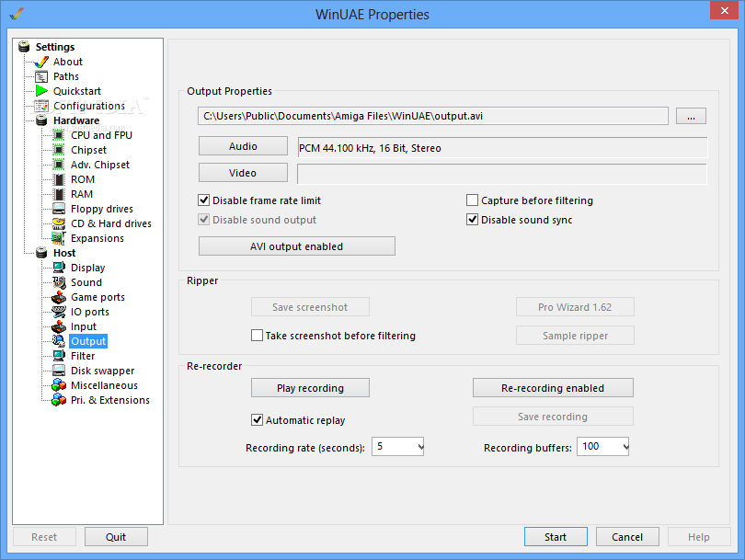Click the Miscellaneous cubes icon
Viewport: 745px width, 560px height.
coord(59,385)
